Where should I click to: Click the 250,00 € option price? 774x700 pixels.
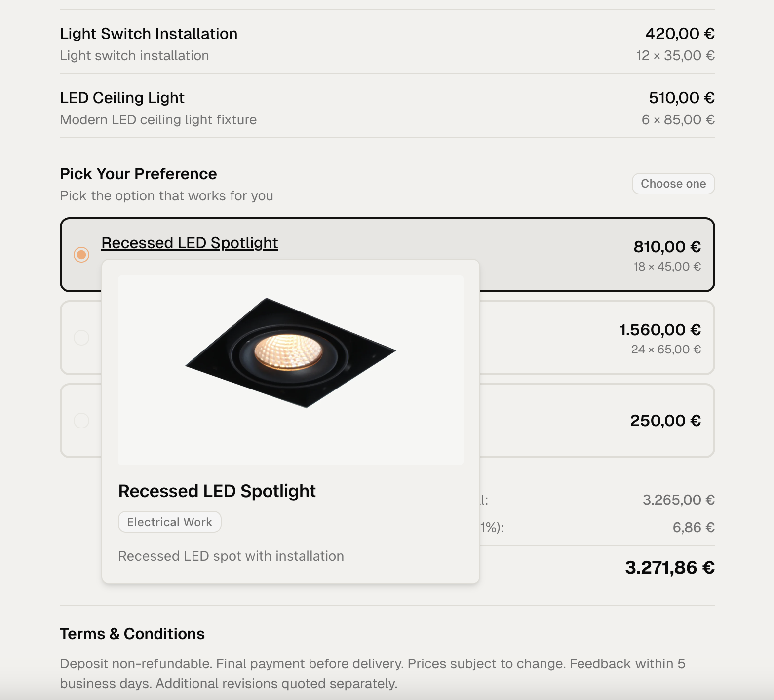click(665, 421)
